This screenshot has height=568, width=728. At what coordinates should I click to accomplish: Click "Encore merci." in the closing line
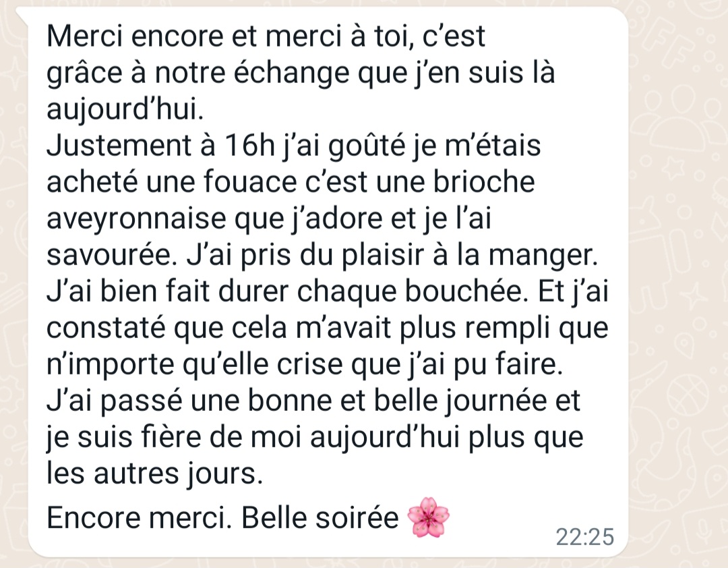139,517
